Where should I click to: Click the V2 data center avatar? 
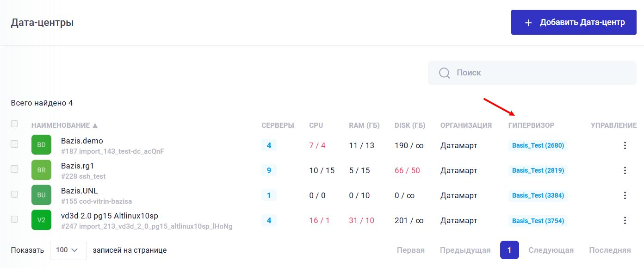coord(41,220)
